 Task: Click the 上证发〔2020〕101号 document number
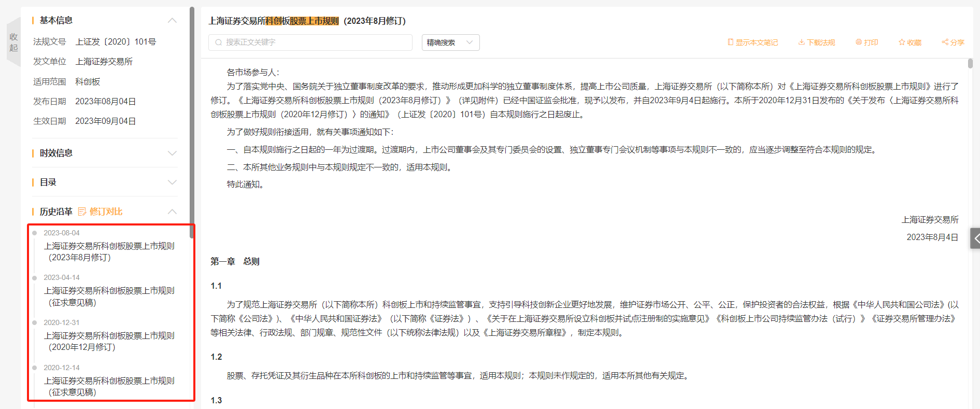(116, 41)
